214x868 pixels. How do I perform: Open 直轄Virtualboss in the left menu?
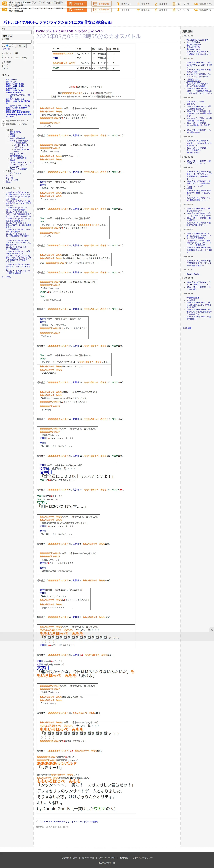click(13, 110)
